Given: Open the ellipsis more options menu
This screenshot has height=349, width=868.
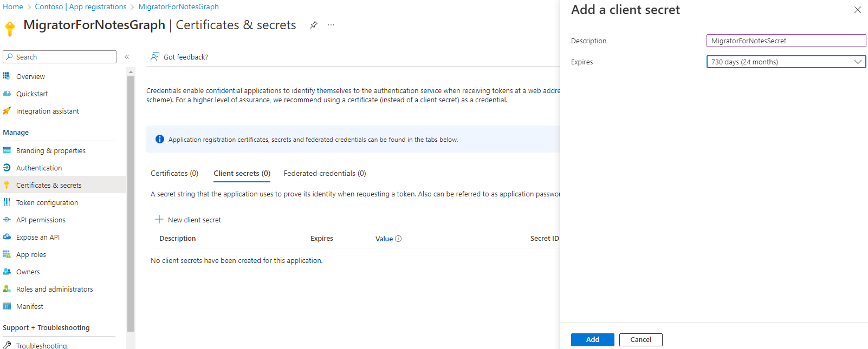Looking at the screenshot, I should (331, 25).
